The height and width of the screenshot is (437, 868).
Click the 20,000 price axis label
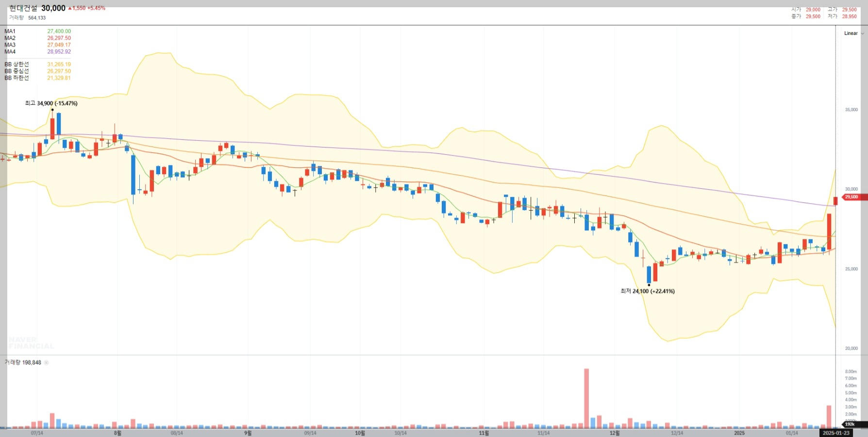[x=851, y=348]
